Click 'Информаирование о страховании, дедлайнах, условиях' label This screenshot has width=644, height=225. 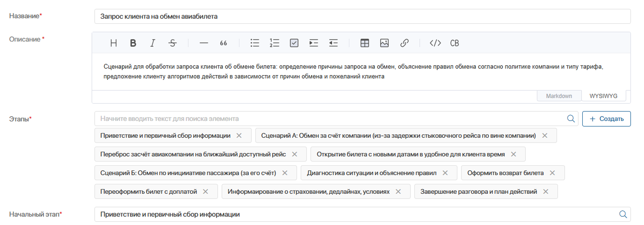coord(309,191)
